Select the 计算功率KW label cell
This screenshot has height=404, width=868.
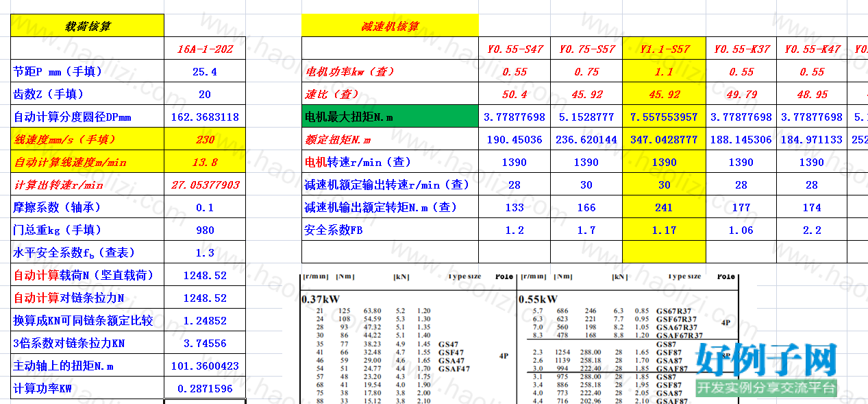pyautogui.click(x=87, y=388)
